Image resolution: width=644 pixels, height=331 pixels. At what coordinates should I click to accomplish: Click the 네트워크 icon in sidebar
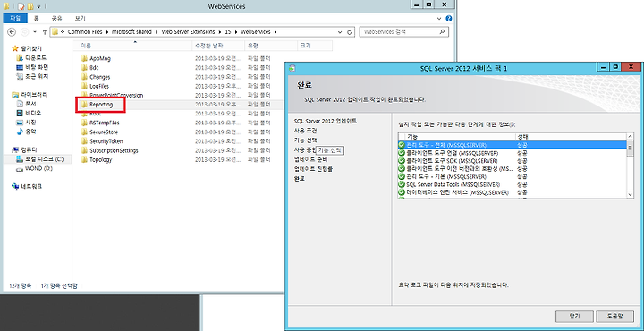15,186
